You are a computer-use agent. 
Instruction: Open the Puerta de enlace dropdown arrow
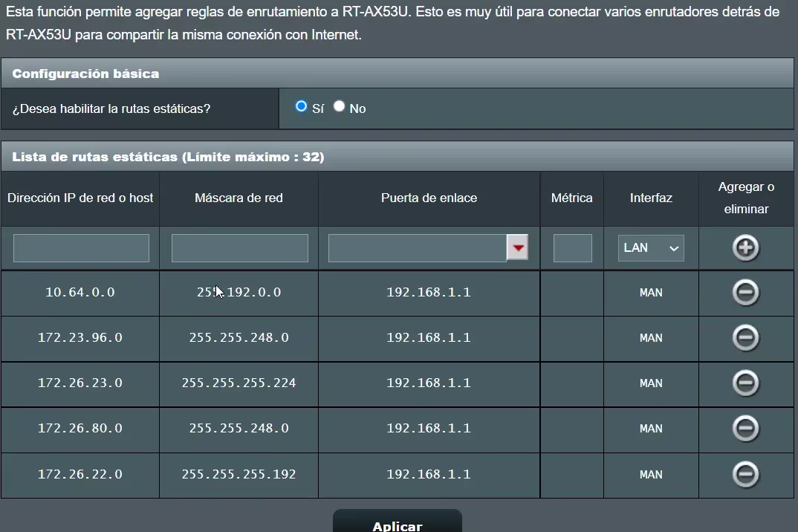click(x=518, y=248)
